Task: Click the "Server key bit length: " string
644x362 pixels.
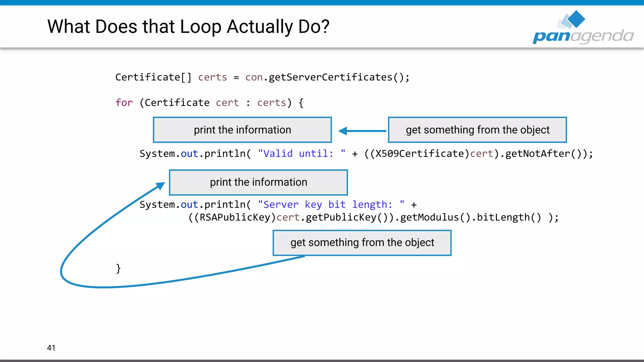Action: (331, 205)
